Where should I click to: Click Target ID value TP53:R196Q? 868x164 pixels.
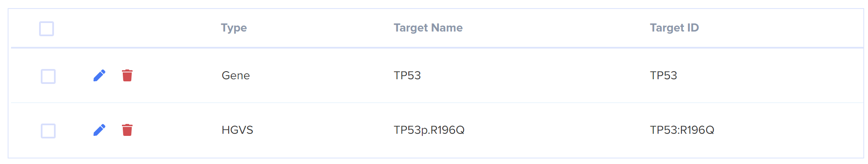click(x=682, y=130)
